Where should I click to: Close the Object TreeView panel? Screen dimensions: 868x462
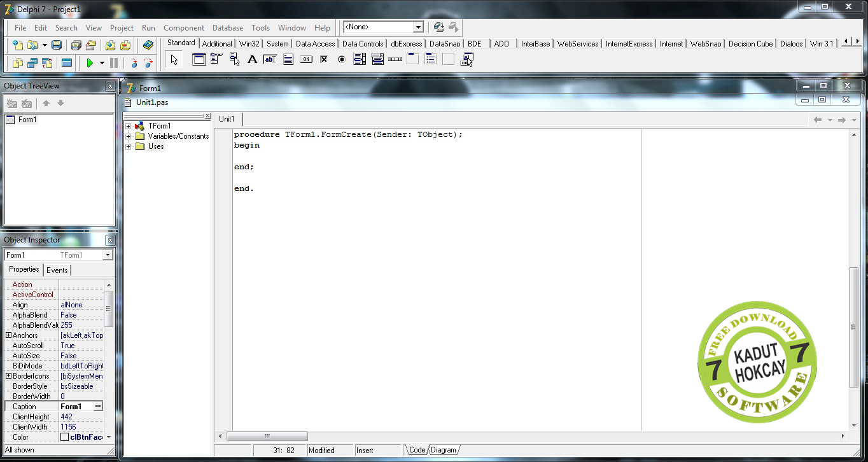coord(110,86)
